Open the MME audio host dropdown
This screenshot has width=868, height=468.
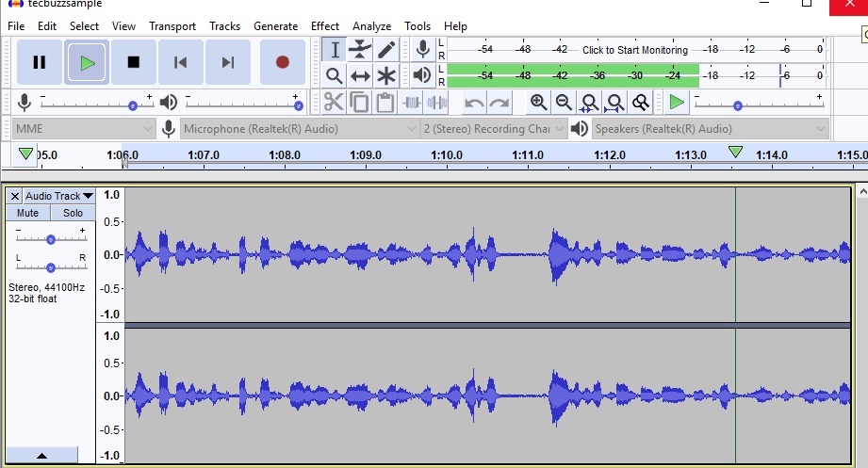(x=83, y=129)
